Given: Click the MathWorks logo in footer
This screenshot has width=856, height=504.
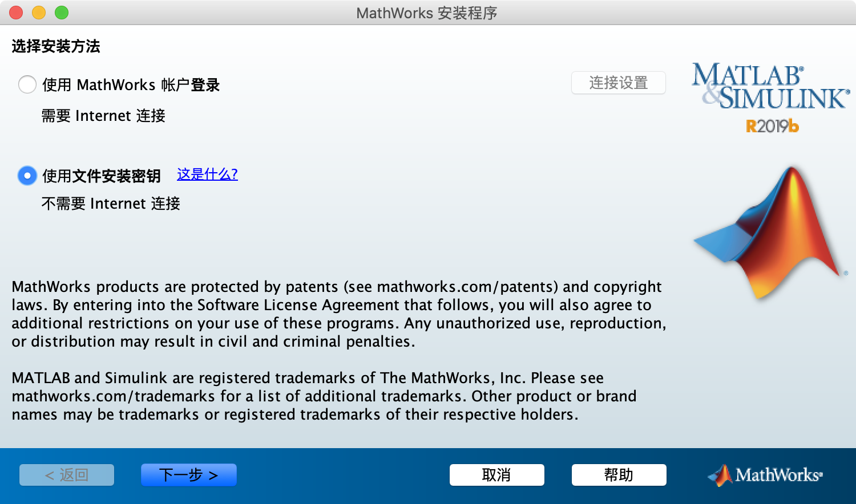Looking at the screenshot, I should (x=766, y=475).
